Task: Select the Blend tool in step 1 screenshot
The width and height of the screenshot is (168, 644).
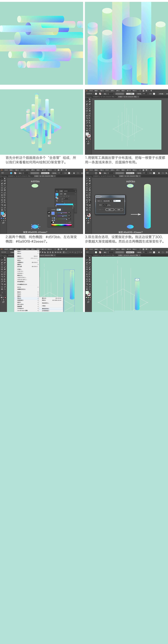Action: (90, 123)
